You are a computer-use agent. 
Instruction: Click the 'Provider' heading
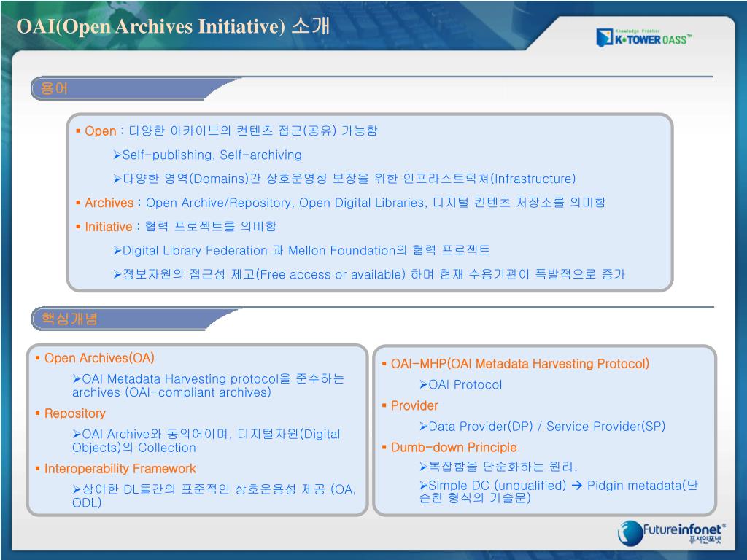tap(410, 405)
